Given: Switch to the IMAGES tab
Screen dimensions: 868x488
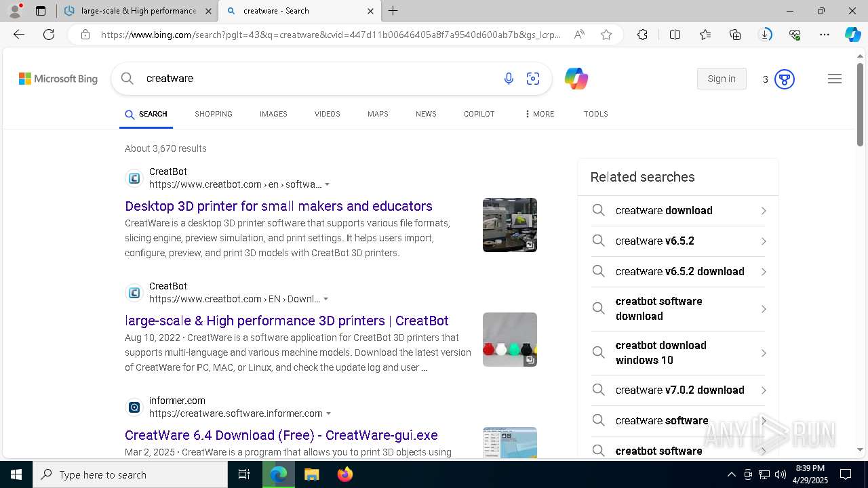Looking at the screenshot, I should [273, 114].
